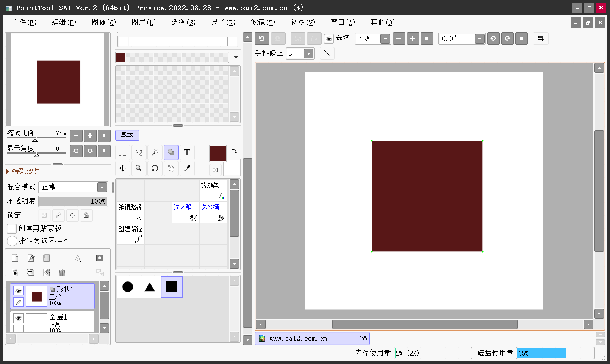Toggle the pencil edit marker on layer 形状1
This screenshot has height=364, width=610.
point(18,302)
